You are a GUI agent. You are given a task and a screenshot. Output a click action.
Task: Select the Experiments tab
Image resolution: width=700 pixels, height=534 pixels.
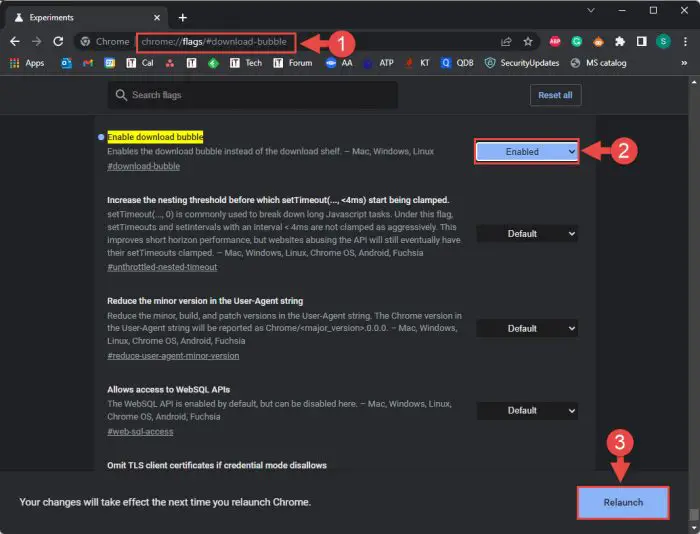coord(85,17)
